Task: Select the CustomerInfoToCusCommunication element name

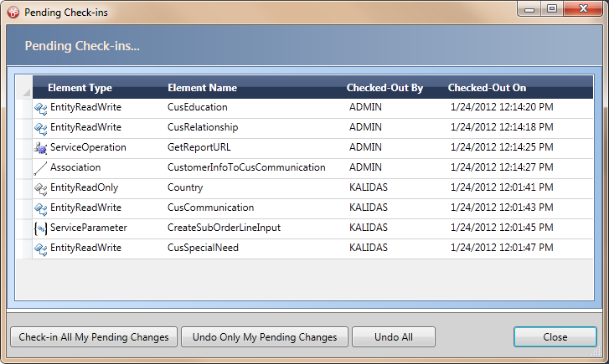Action: click(x=246, y=167)
